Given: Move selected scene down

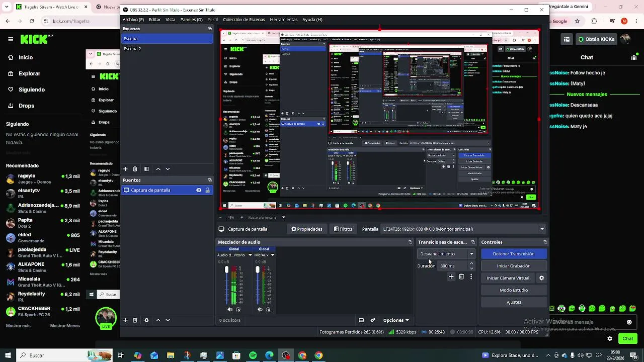Looking at the screenshot, I should 168,169.
